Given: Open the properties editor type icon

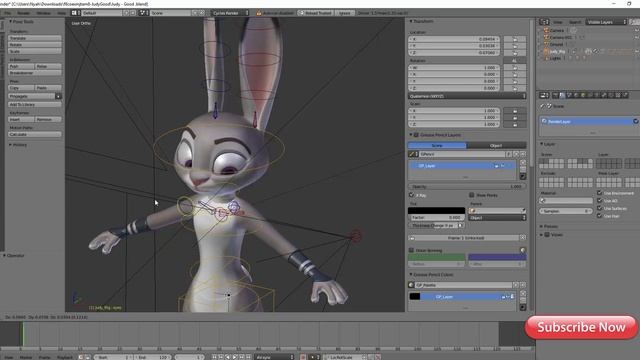Looking at the screenshot, I should [x=544, y=96].
